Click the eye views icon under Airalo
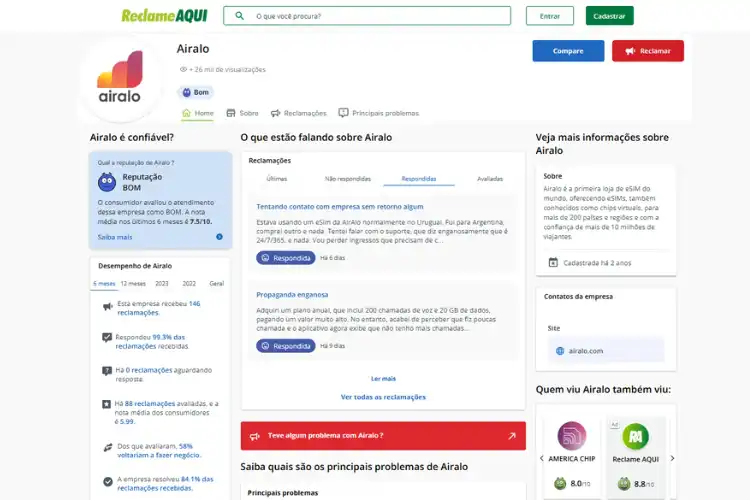Viewport: 750px width, 500px height. pos(183,69)
